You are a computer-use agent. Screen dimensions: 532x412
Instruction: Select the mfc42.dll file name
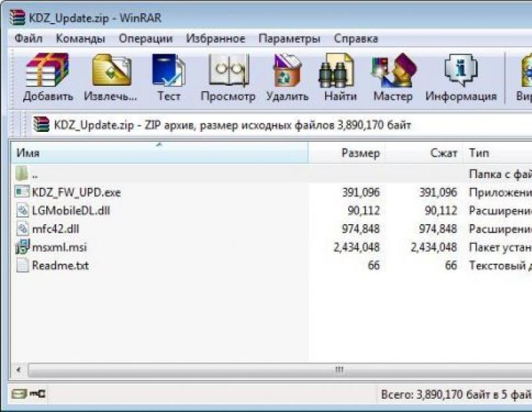pyautogui.click(x=55, y=229)
